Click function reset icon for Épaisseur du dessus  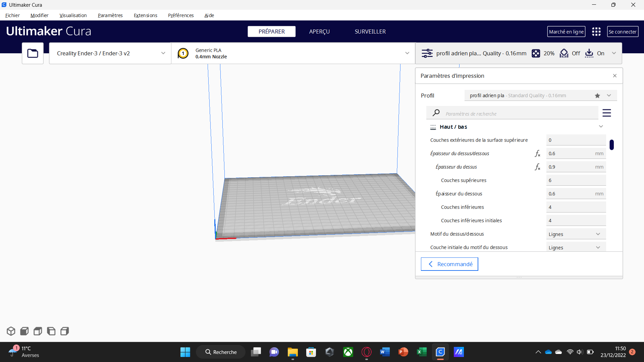[537, 167]
